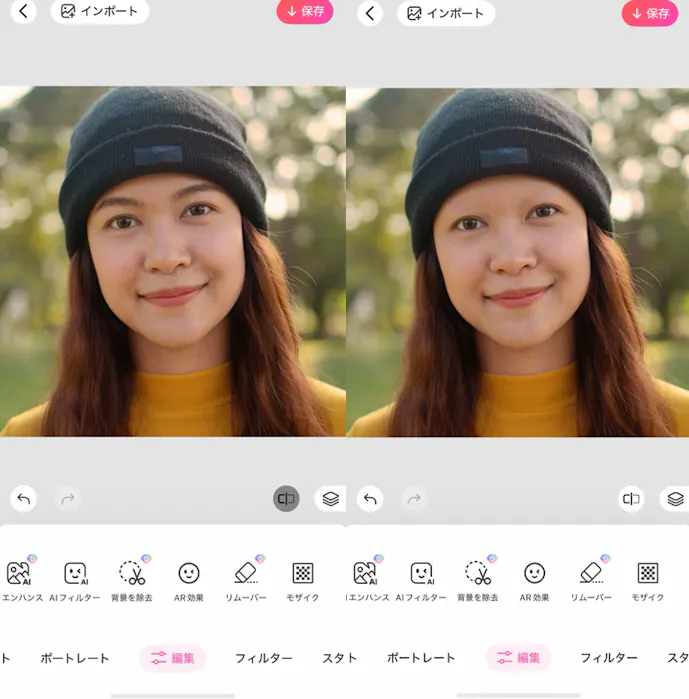This screenshot has width=689, height=699.
Task: Tap the back arrow in right screen
Action: [370, 13]
